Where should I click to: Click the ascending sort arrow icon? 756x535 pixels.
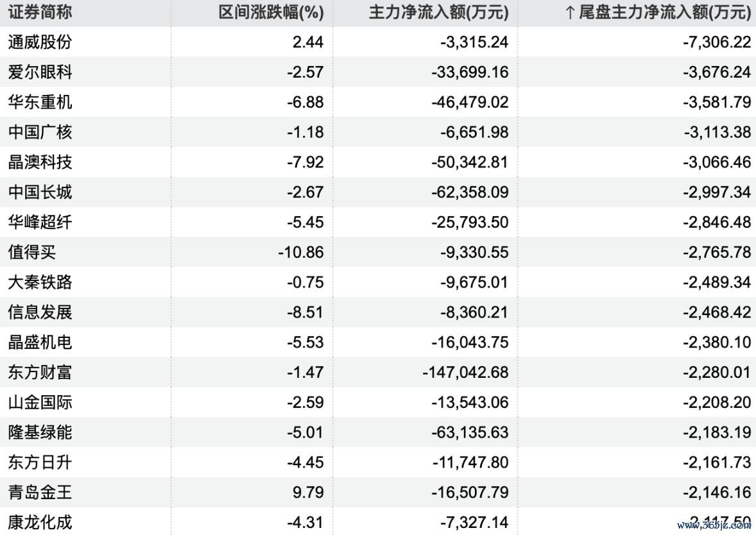tap(570, 13)
